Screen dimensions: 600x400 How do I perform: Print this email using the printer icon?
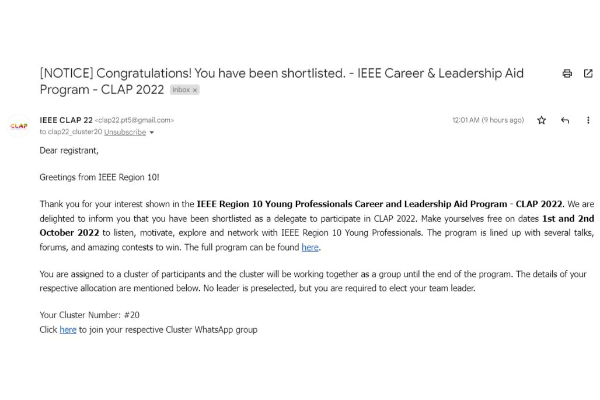(567, 73)
